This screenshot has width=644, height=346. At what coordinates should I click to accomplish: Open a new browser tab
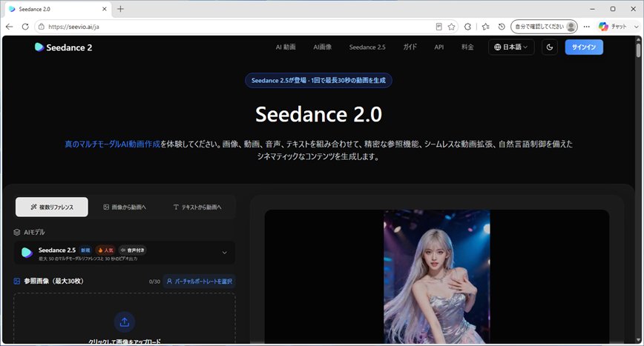tap(120, 9)
